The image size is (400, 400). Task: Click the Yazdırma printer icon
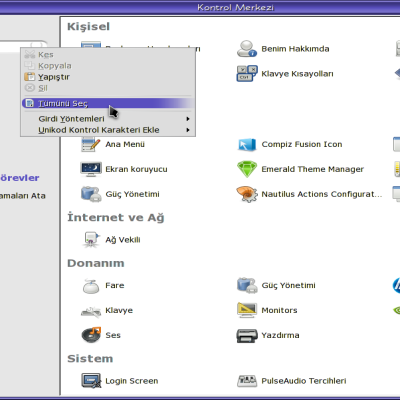[x=247, y=335]
